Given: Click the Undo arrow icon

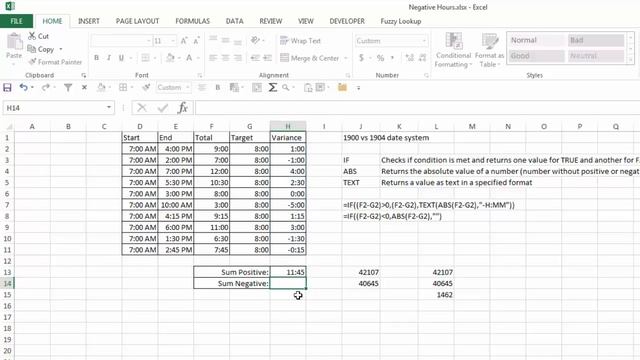Looking at the screenshot, I should pyautogui.click(x=24, y=87).
